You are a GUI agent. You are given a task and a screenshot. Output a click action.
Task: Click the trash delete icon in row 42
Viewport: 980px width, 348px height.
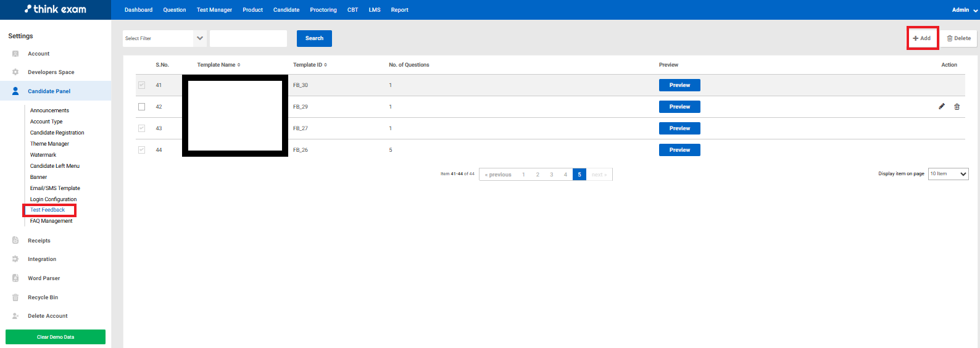tap(957, 107)
